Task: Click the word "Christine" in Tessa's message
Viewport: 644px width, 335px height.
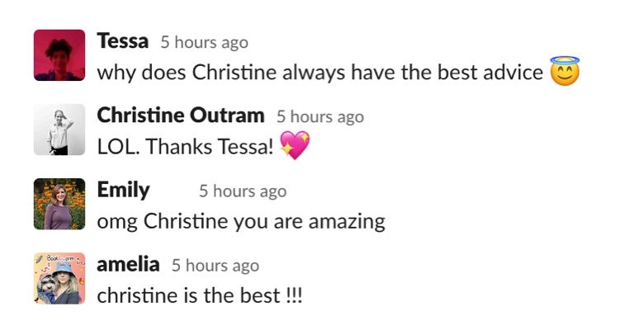Action: tap(234, 73)
